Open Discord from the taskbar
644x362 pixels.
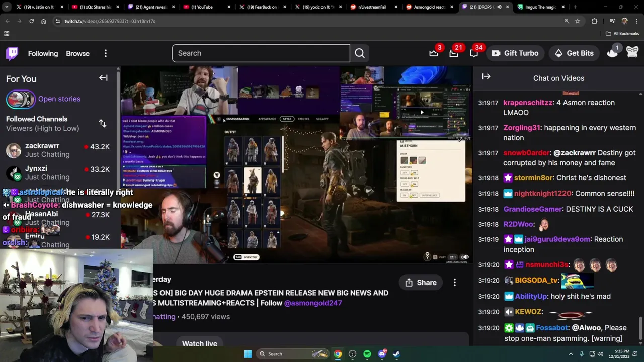click(x=382, y=354)
